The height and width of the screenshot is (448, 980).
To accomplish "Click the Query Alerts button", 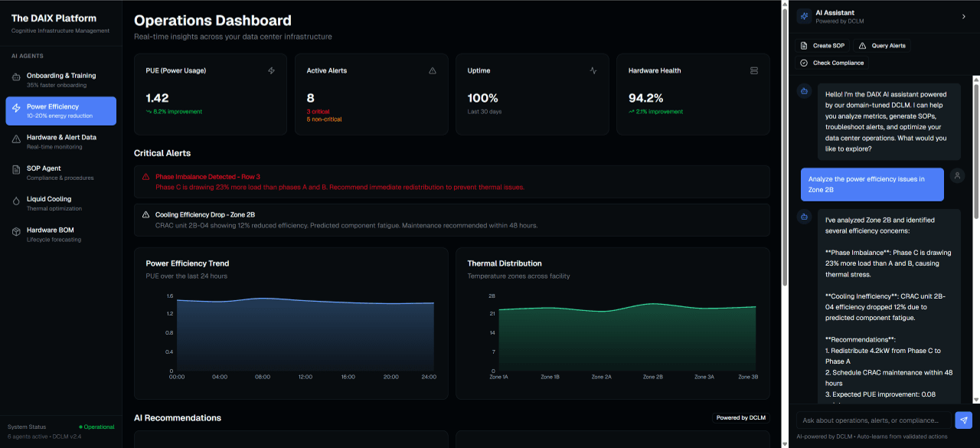I will click(881, 45).
